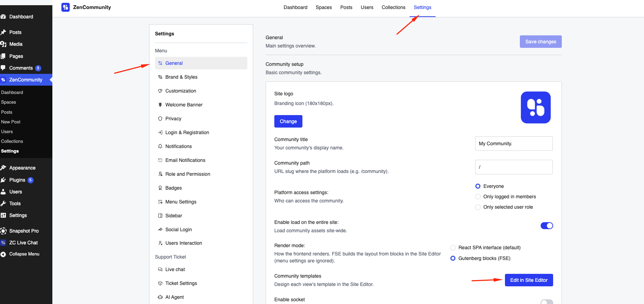Click the Plugins plug icon

coord(3,180)
